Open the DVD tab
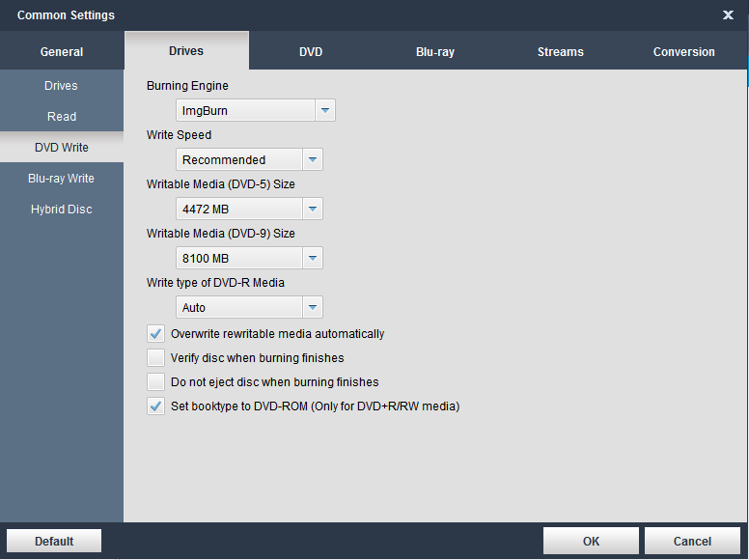The height and width of the screenshot is (560, 749). pos(311,51)
